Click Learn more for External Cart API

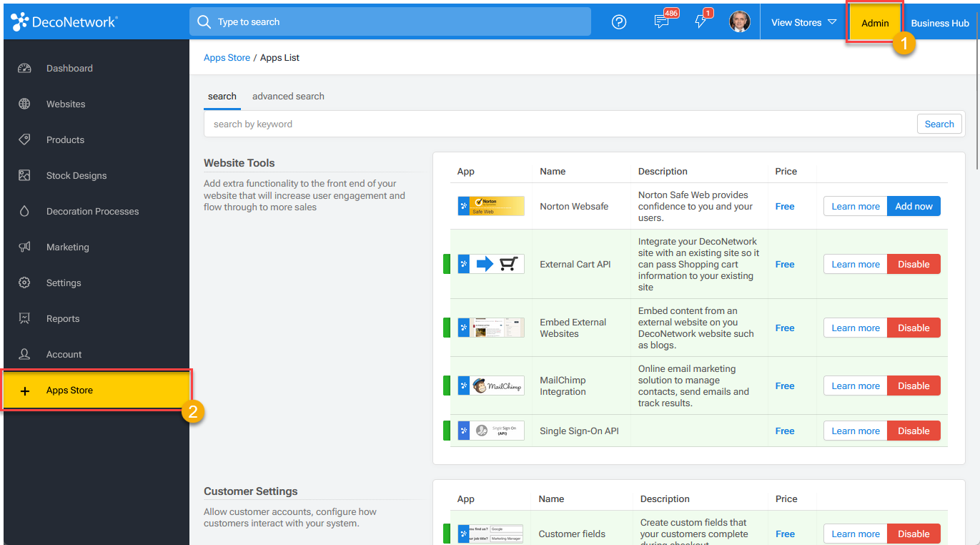[856, 265]
